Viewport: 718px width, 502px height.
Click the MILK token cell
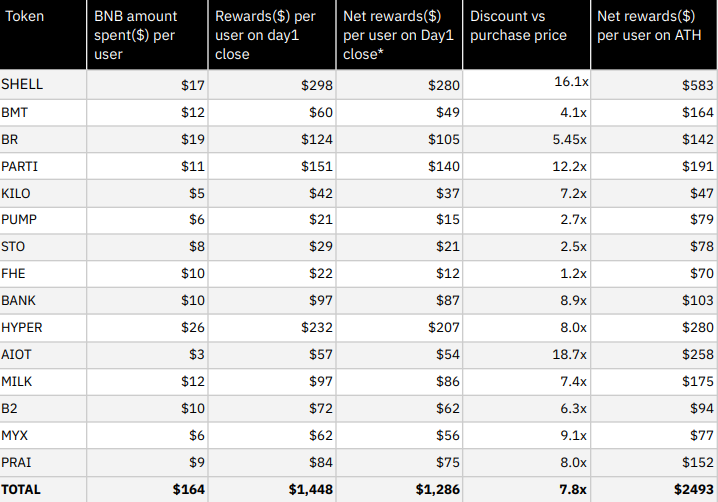click(43, 382)
